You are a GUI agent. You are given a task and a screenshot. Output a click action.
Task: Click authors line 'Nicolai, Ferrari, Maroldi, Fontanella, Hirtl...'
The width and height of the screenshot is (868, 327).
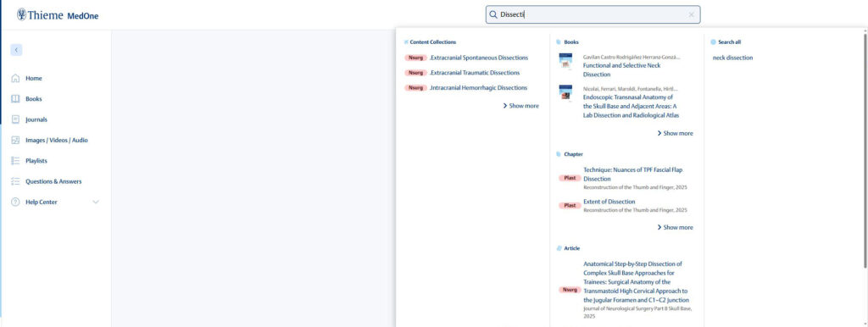630,89
